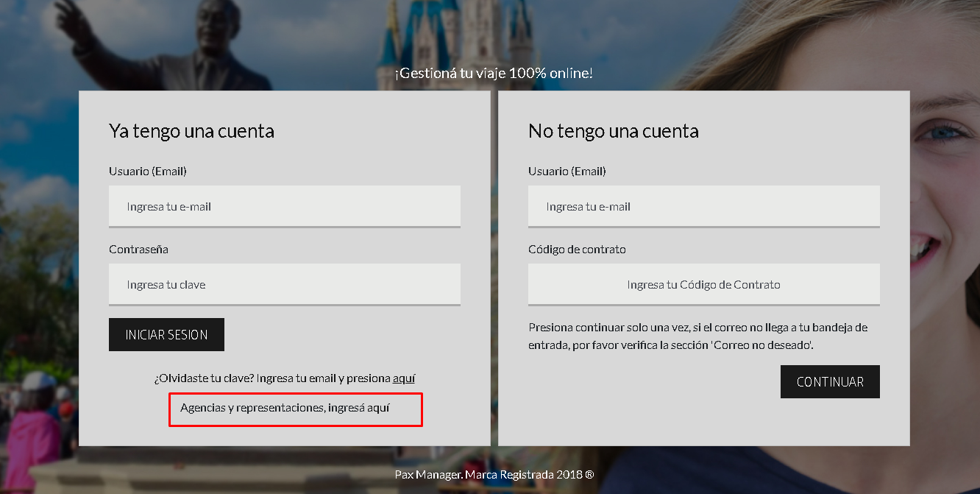Click the Usuario (Email) label in the right panel
980x494 pixels.
(x=567, y=171)
